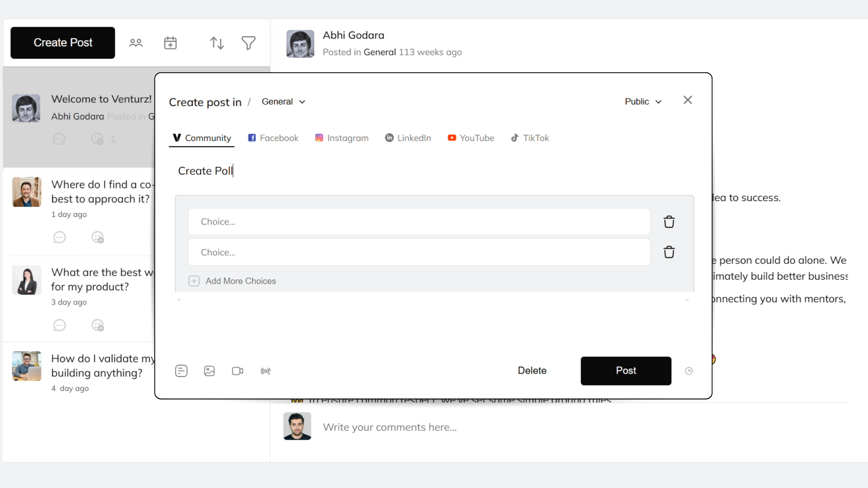Click the image upload icon
The image size is (868, 488).
(209, 371)
